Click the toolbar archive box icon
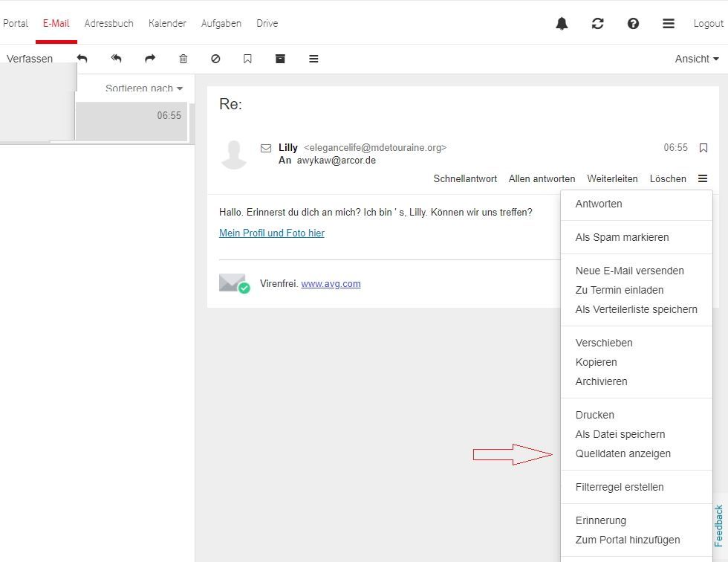 [x=280, y=59]
